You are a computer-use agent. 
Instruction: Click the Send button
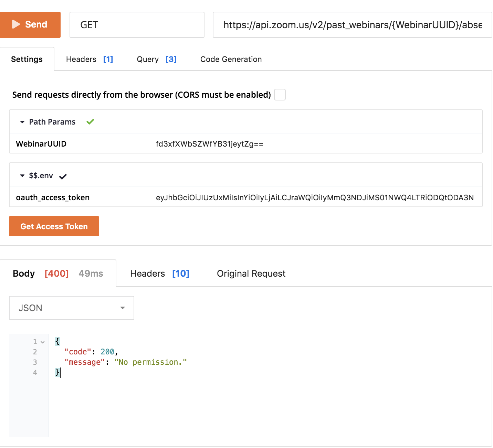pos(30,25)
